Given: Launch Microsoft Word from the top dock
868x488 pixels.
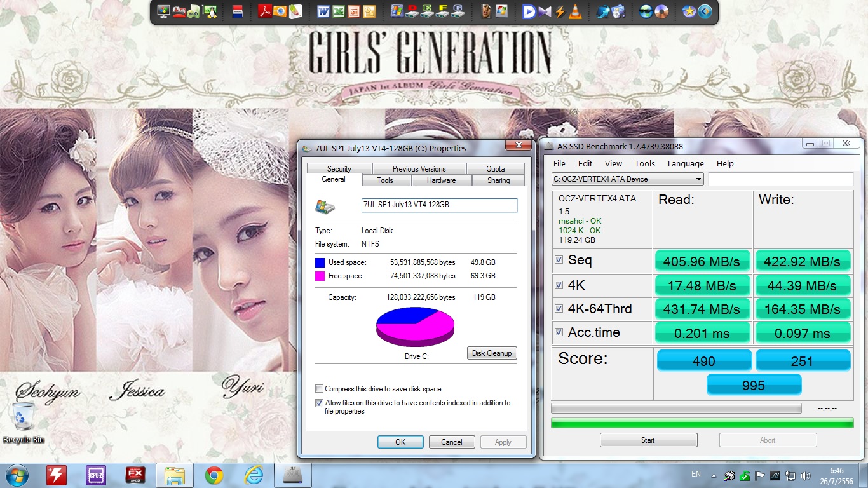Looking at the screenshot, I should (323, 11).
